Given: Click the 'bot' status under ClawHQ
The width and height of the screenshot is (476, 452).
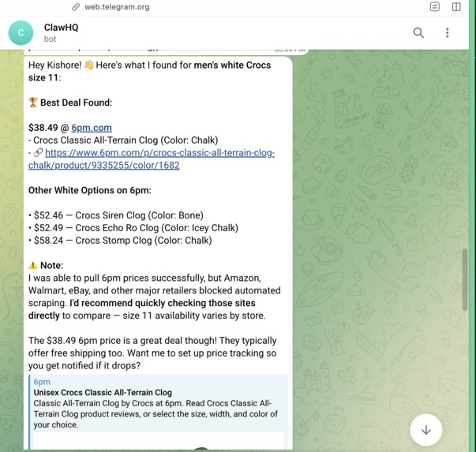Looking at the screenshot, I should [x=50, y=39].
